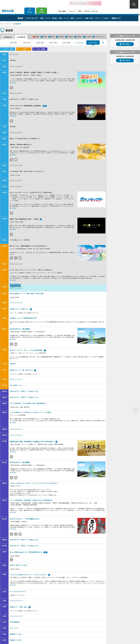Click next-week arrow beside date tabs
The width and height of the screenshot is (140, 644).
click(103, 43)
